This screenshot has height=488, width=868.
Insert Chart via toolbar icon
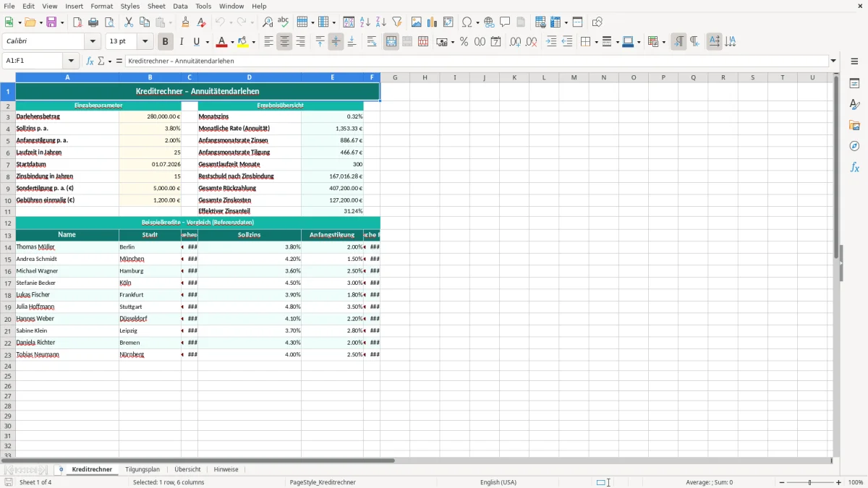coord(433,22)
